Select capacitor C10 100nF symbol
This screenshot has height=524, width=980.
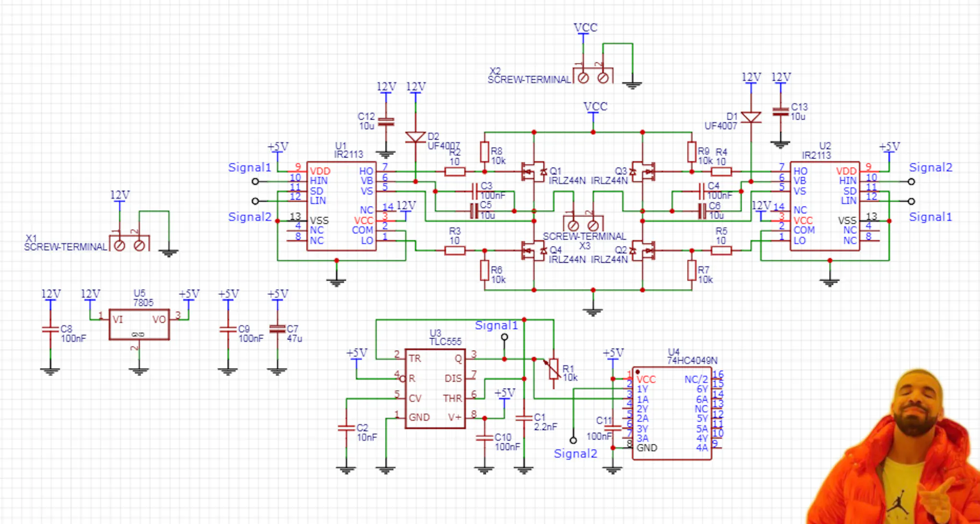tap(484, 438)
